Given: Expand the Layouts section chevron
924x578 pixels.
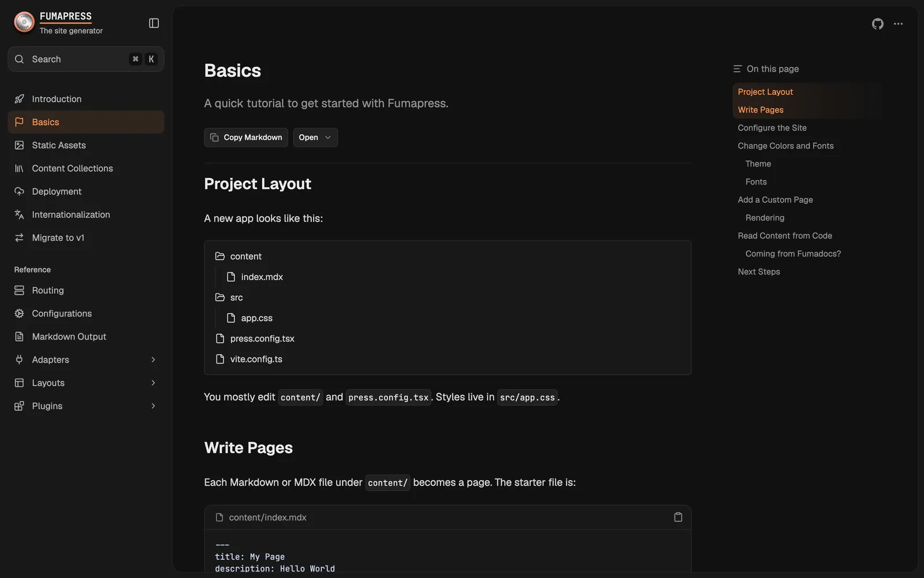Looking at the screenshot, I should (153, 383).
